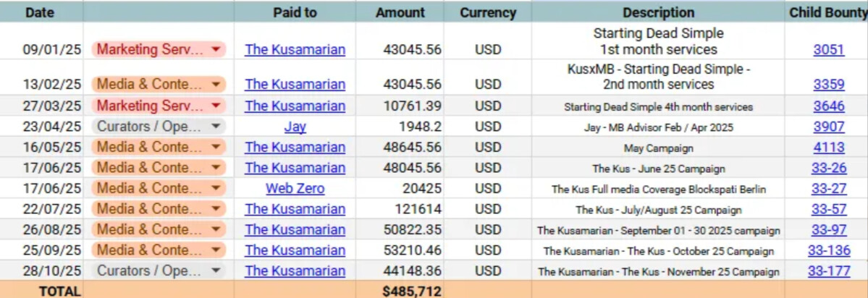Open the Jay link in Paid to column

tap(295, 127)
